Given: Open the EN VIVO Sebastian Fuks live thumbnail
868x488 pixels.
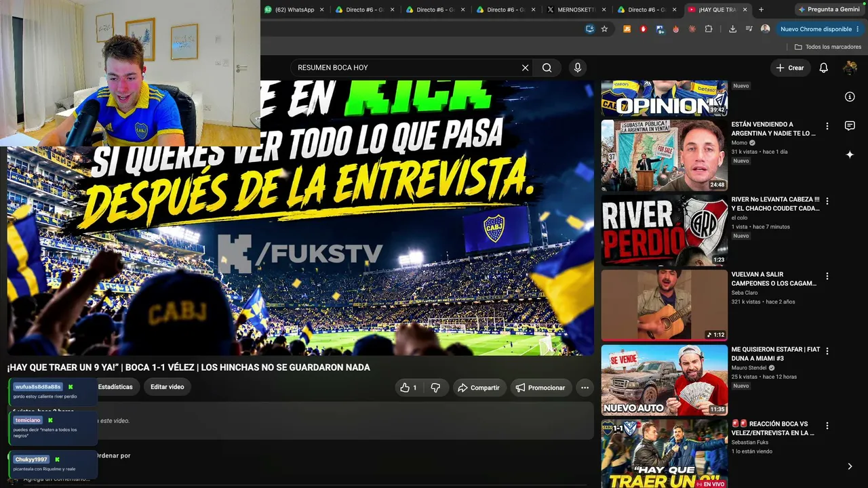Looking at the screenshot, I should point(664,454).
